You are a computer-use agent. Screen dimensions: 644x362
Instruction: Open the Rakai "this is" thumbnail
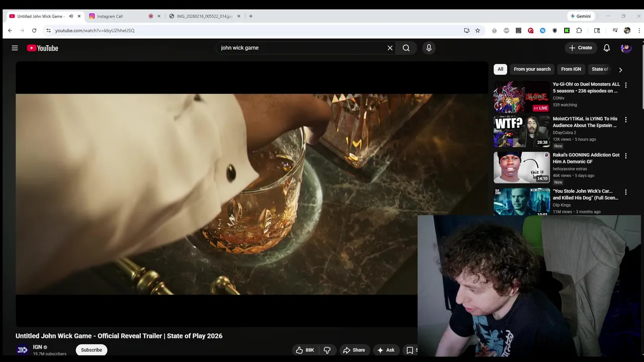(x=522, y=167)
